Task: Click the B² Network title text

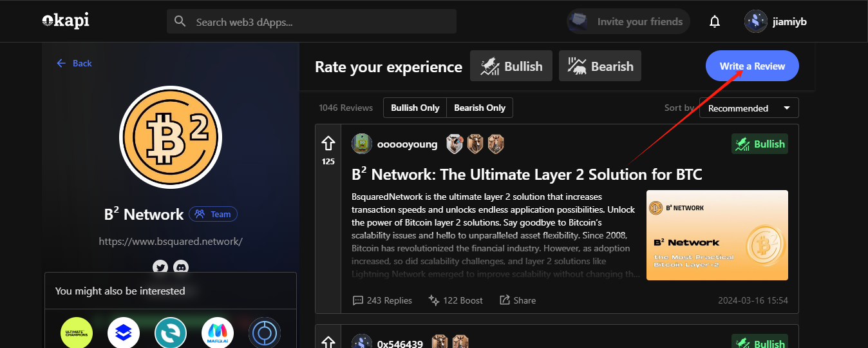Action: (144, 214)
